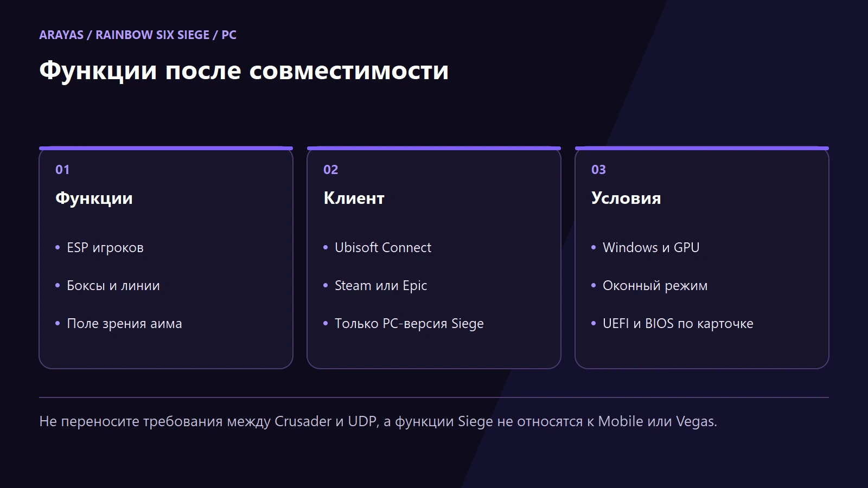Click the Функции card title
868x488 pixels.
click(94, 198)
